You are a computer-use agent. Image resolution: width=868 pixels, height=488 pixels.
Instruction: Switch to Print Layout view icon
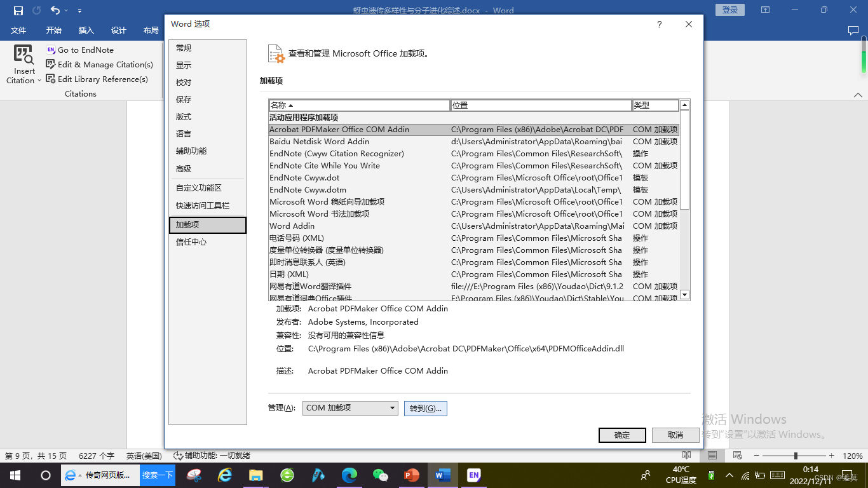pyautogui.click(x=712, y=456)
